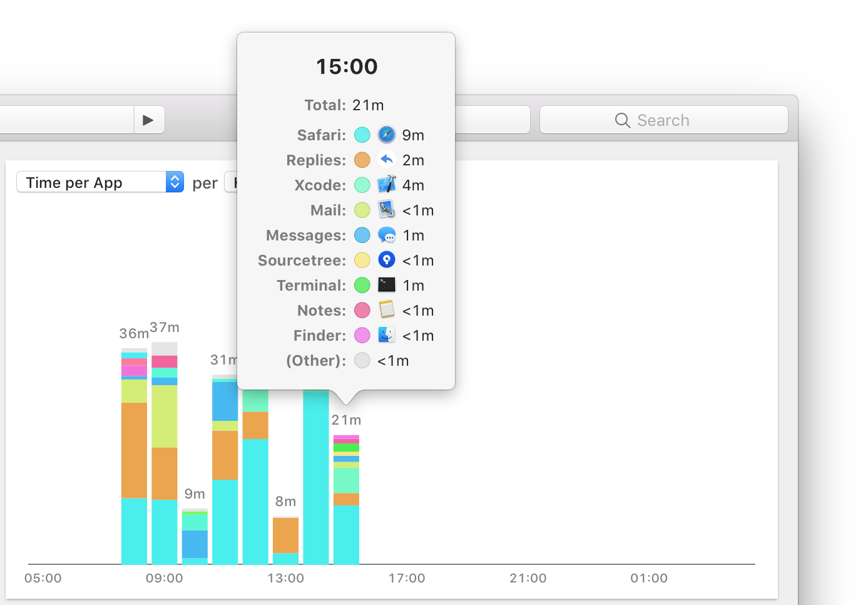
Task: Click the pink color swatch beside Notes
Action: point(362,310)
